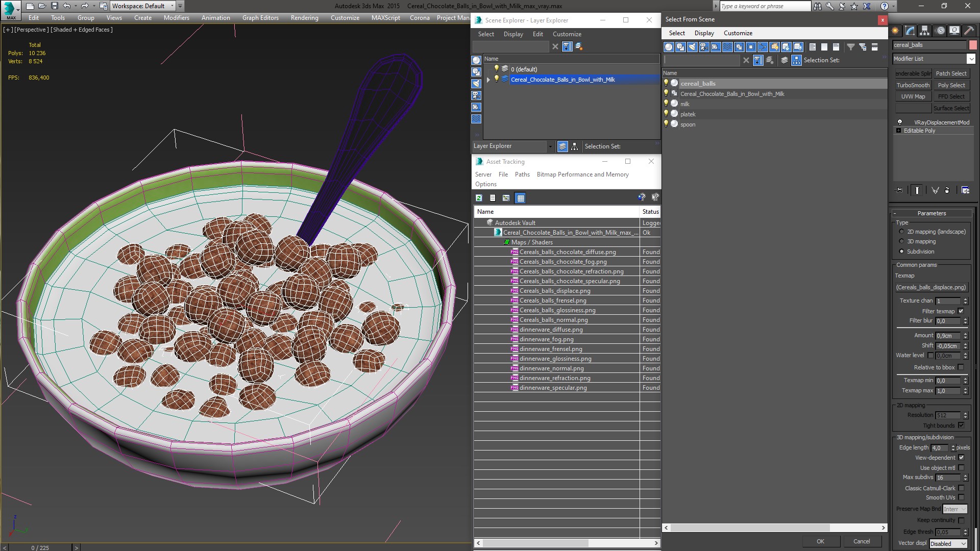The height and width of the screenshot is (551, 980).
Task: Open Bitmap Performance and Memory menu
Action: [x=582, y=174]
